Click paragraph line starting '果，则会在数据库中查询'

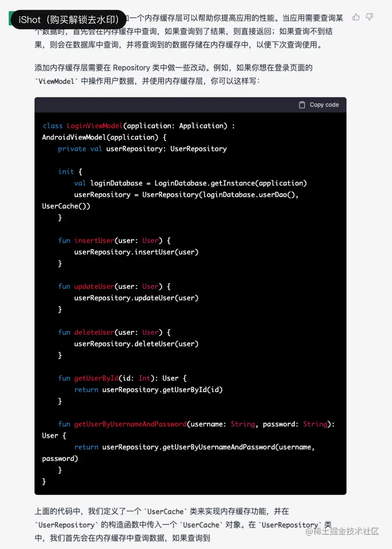[x=178, y=45]
